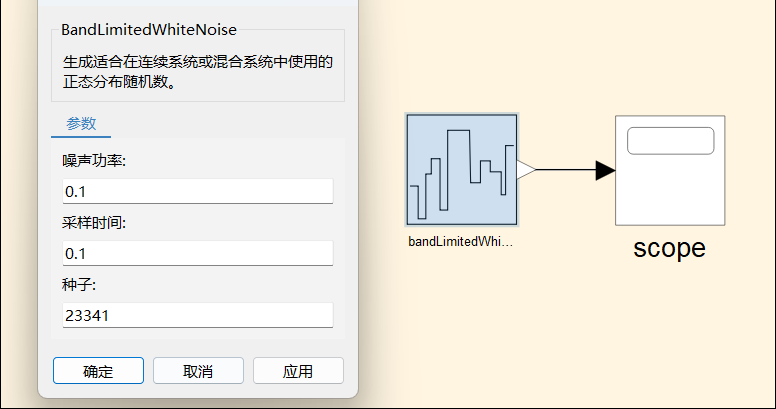Click the 种子 field showing 23341
This screenshot has width=776, height=409.
(197, 315)
